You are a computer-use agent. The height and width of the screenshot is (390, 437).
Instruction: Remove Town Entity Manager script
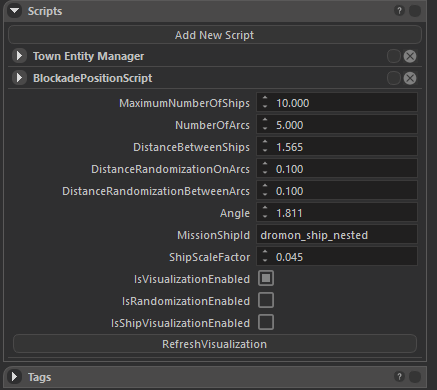pyautogui.click(x=410, y=56)
